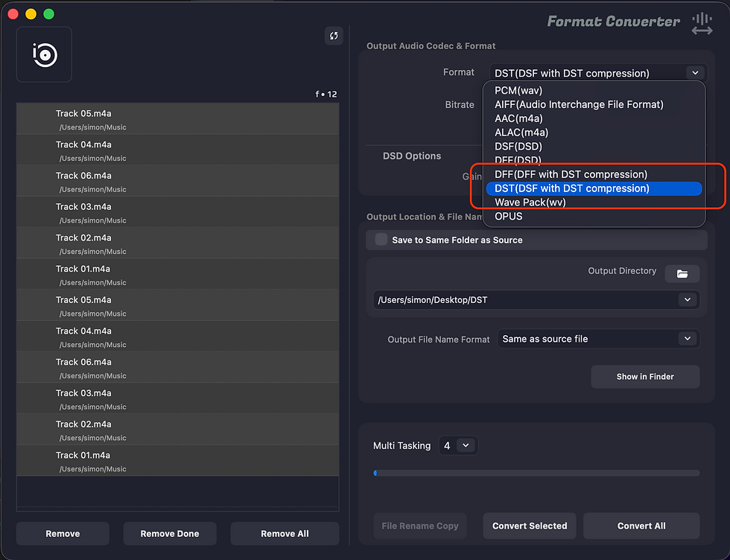Click the DSD Options label
This screenshot has height=560, width=730.
[x=411, y=156]
